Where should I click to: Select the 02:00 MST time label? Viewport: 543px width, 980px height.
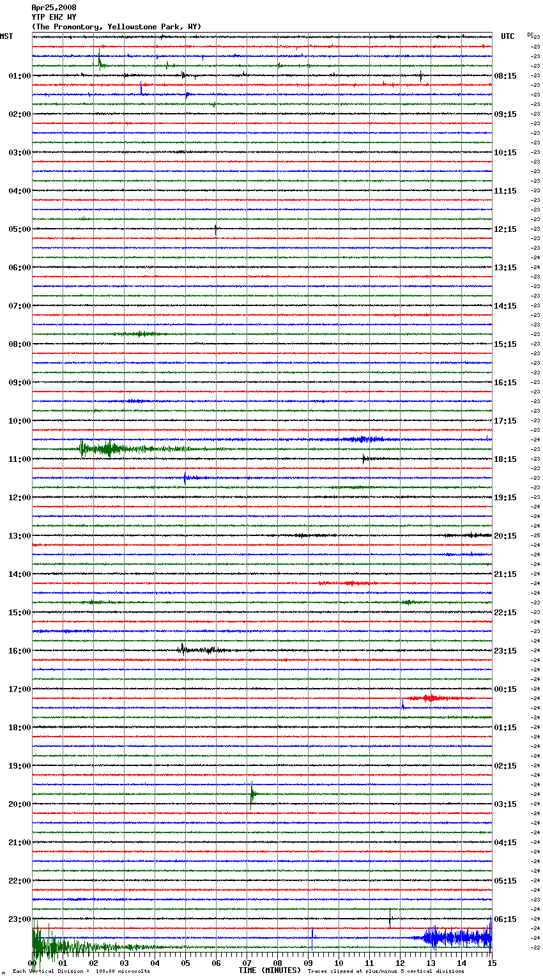19,114
